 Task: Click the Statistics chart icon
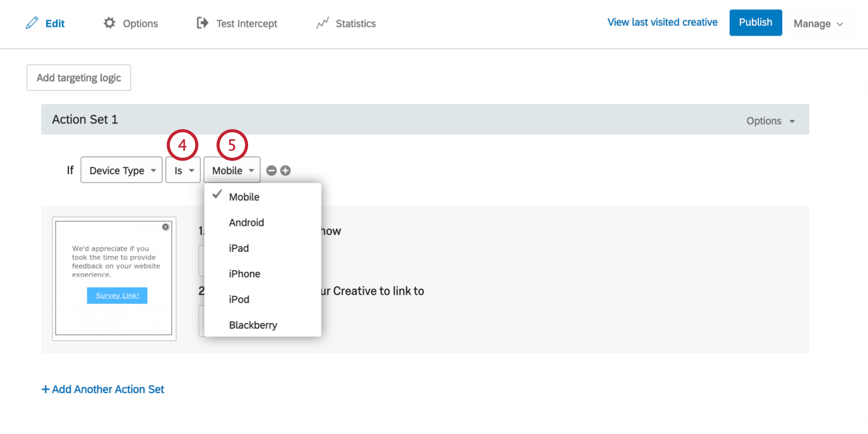pyautogui.click(x=322, y=23)
